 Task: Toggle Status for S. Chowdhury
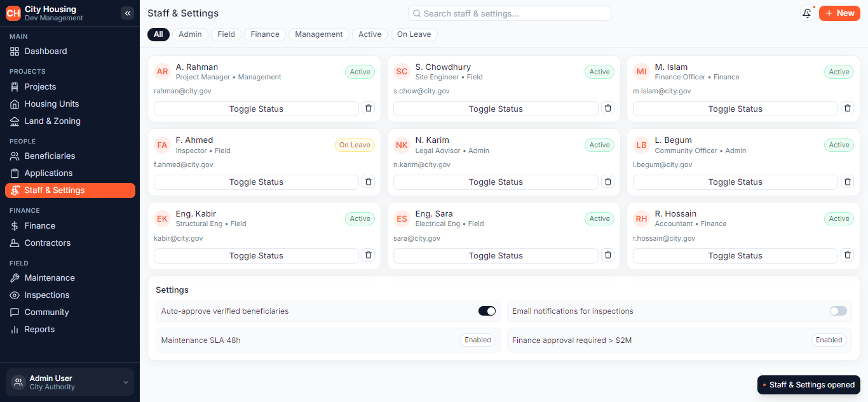[x=496, y=109]
